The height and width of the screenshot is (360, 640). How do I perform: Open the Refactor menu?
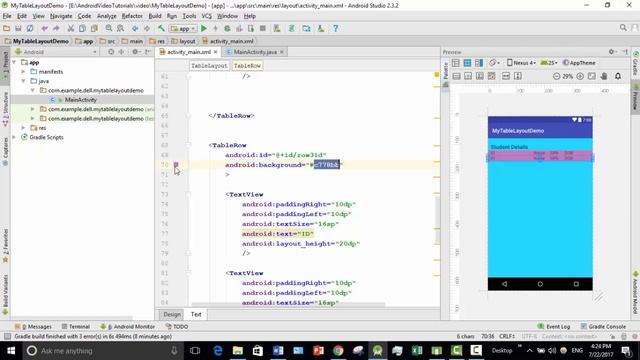(132, 16)
